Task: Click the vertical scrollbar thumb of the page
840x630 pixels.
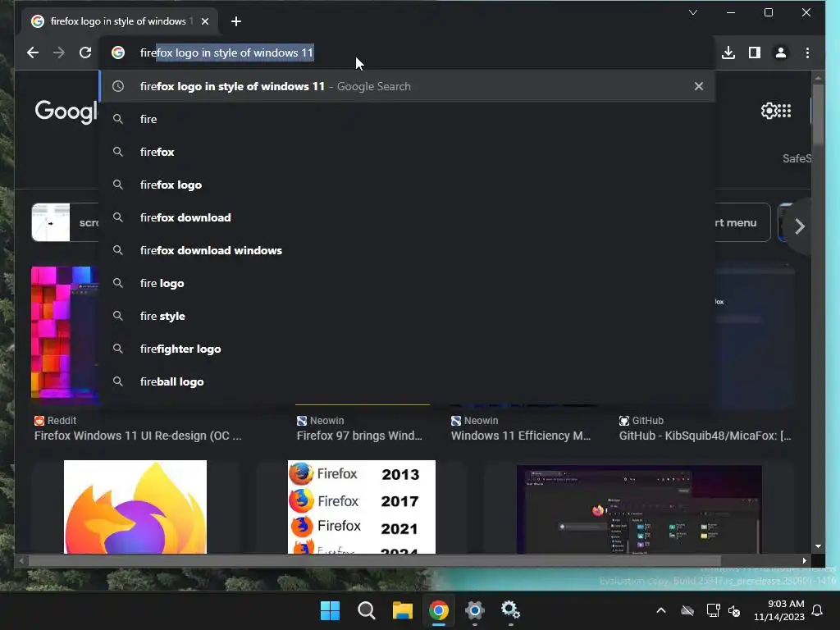Action: click(x=818, y=113)
